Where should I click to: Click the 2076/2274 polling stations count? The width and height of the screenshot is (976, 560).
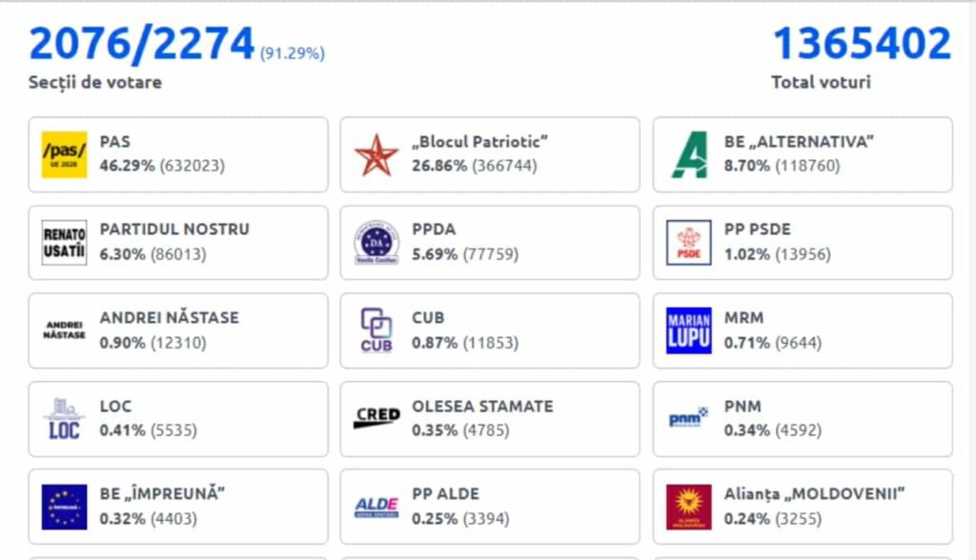142,44
